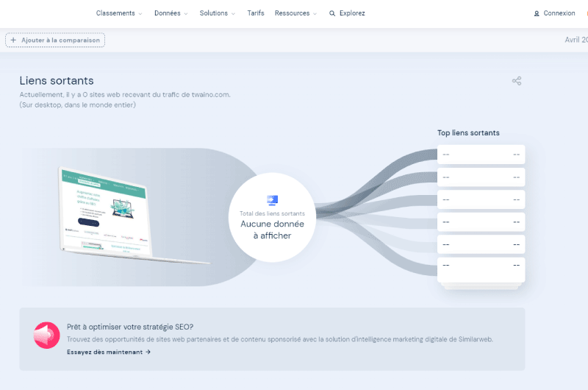This screenshot has width=588, height=390.
Task: Expand the Ressources chevron arrow
Action: coord(315,14)
